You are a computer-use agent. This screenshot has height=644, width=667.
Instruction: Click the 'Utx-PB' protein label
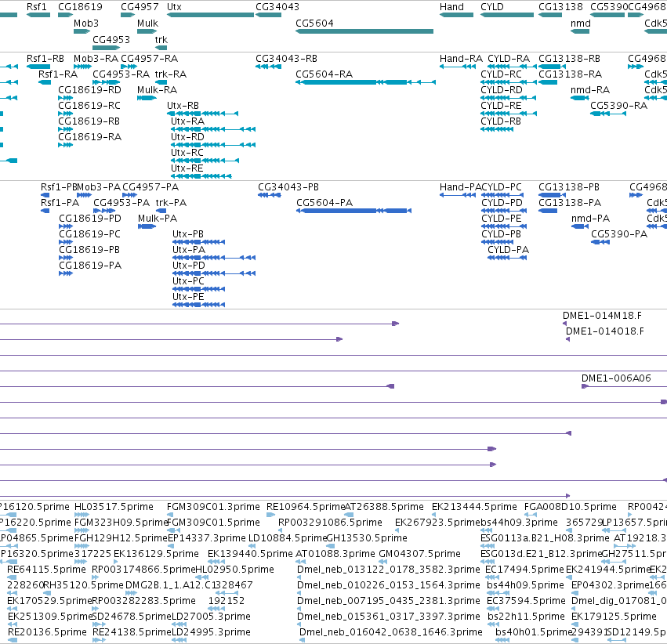[188, 235]
